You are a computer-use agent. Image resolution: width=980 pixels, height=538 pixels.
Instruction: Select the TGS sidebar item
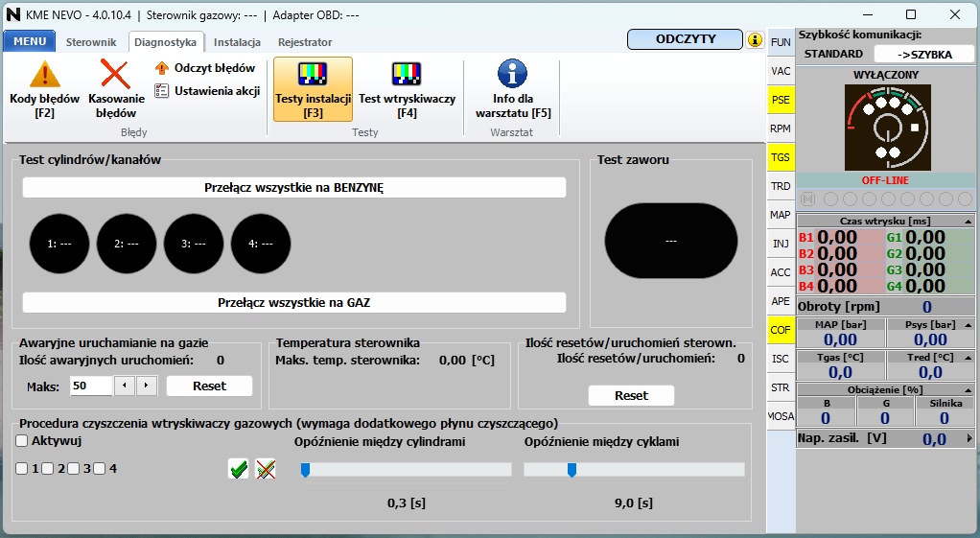(781, 157)
